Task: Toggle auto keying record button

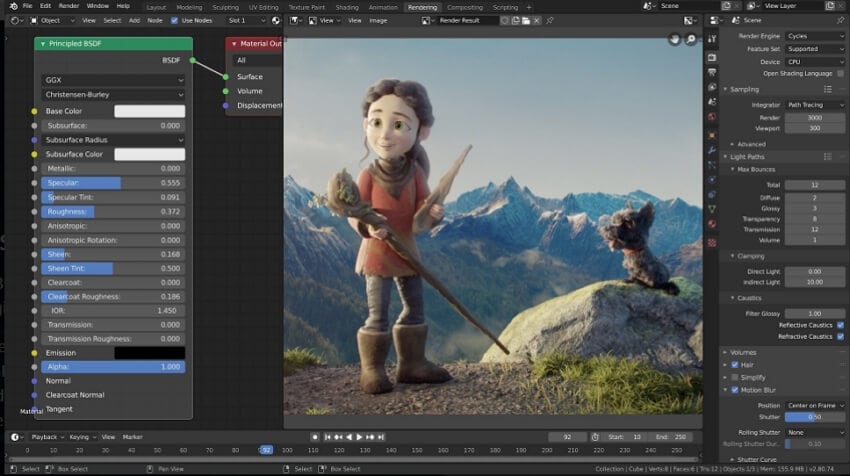Action: tap(315, 437)
